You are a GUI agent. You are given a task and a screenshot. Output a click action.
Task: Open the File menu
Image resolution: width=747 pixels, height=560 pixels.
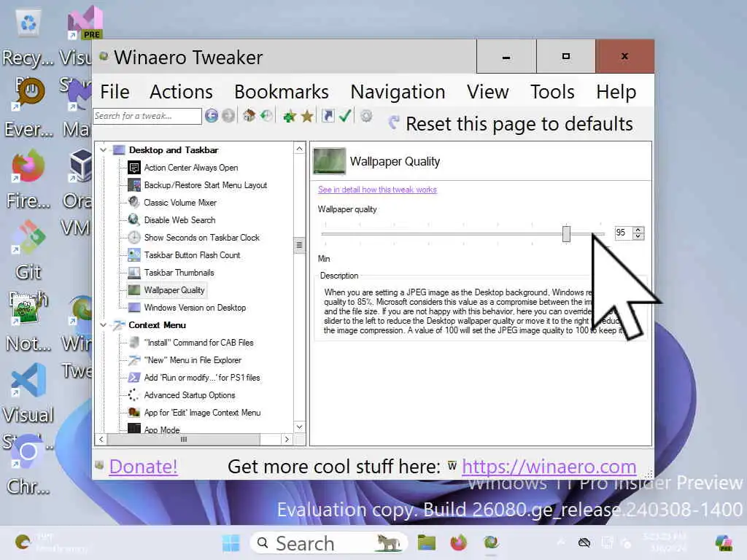(115, 92)
